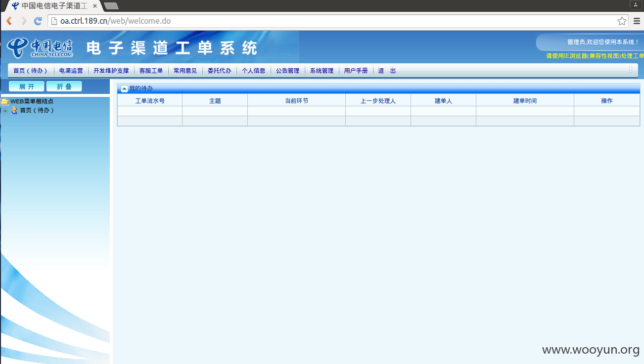Viewport: 644px width, 364px height.
Task: Click the 展开 button to expand tree
Action: (27, 87)
